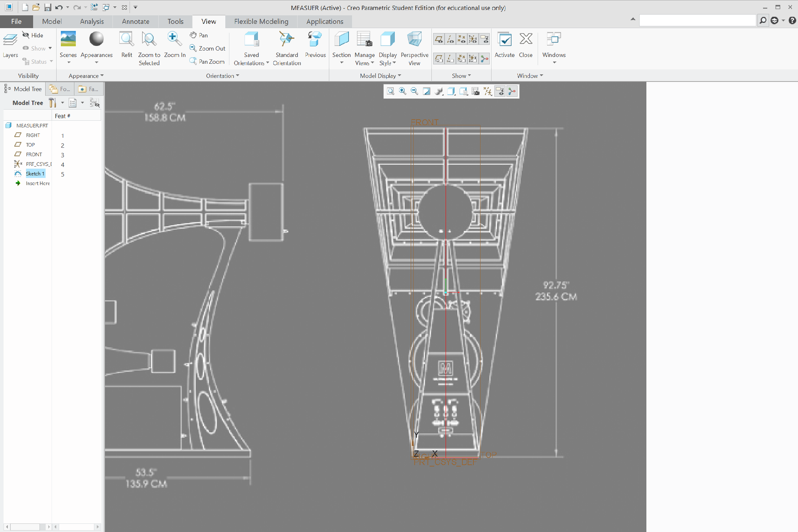
Task: Switch to the Analysis ribbon tab
Action: point(92,21)
